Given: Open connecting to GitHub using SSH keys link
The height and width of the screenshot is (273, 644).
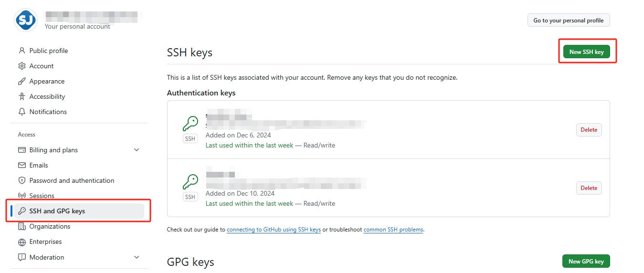Looking at the screenshot, I should tap(274, 230).
